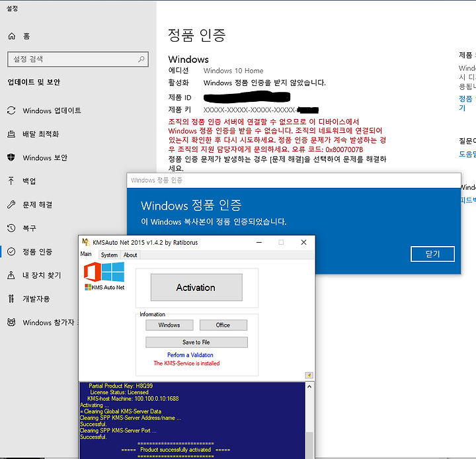
Task: Click the Windows 참가자 cat face icon
Action: pos(11,322)
